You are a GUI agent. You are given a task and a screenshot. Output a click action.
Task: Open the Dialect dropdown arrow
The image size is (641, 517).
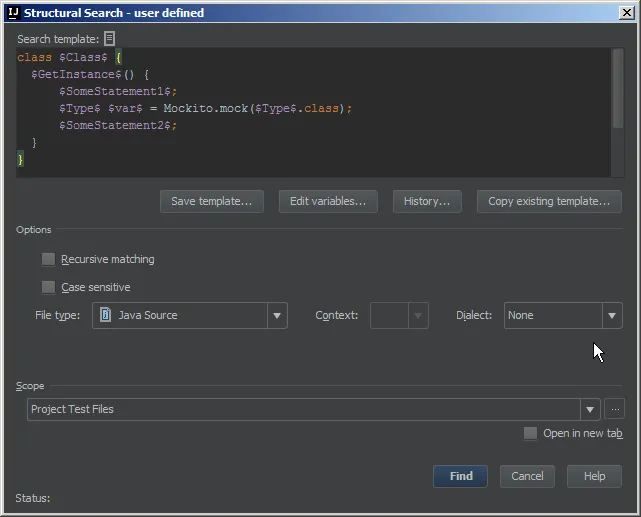(612, 316)
